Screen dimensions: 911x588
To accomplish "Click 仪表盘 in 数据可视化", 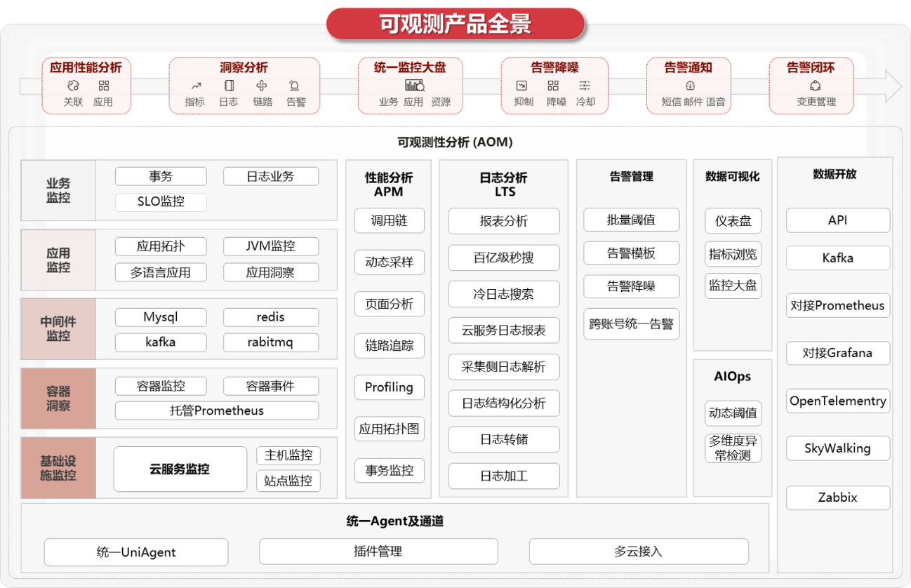I will [x=733, y=221].
